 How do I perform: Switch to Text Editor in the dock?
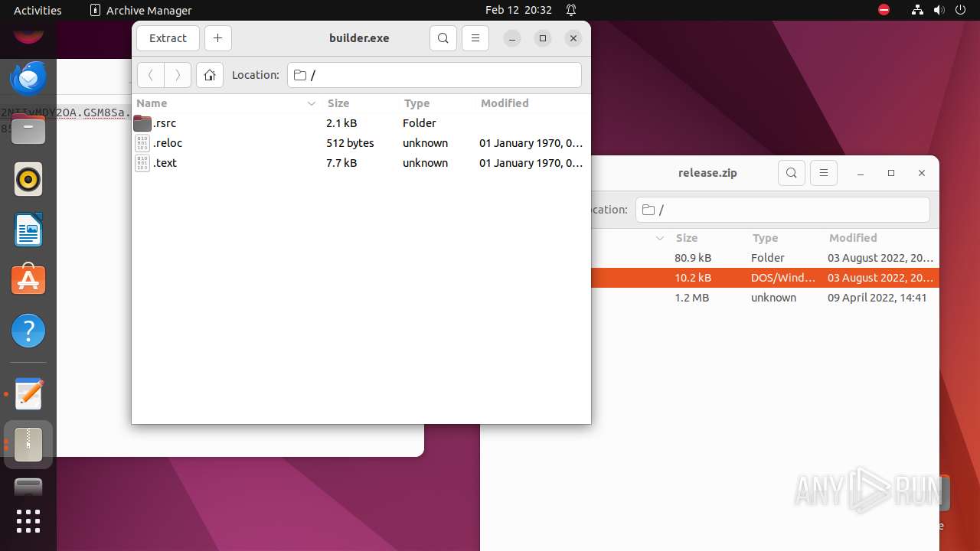point(28,394)
